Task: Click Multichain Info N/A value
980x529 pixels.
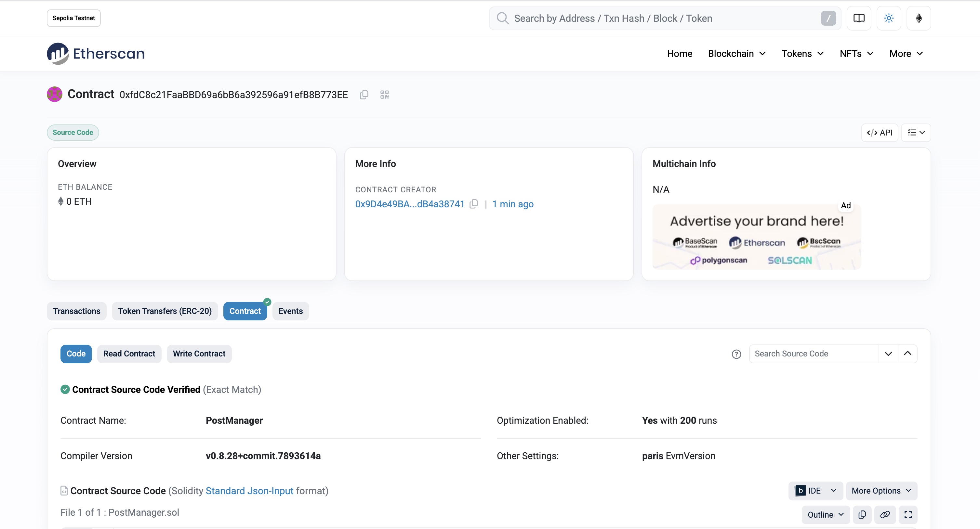Action: point(661,189)
